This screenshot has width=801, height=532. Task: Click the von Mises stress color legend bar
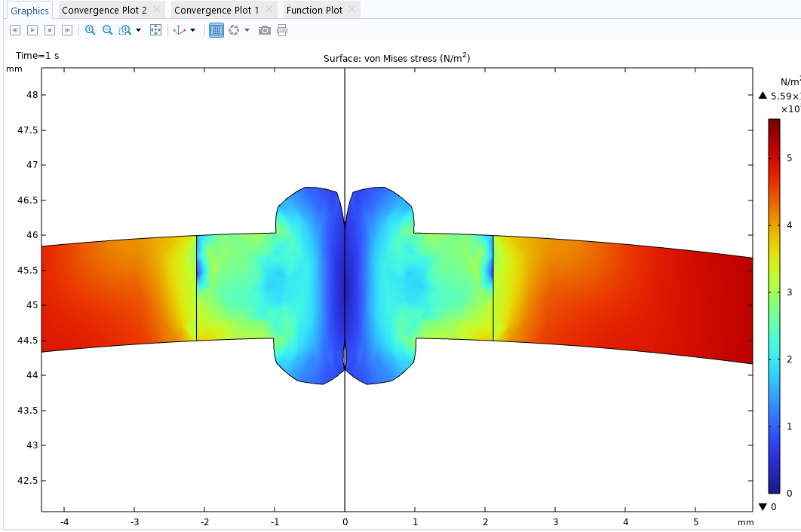click(774, 305)
